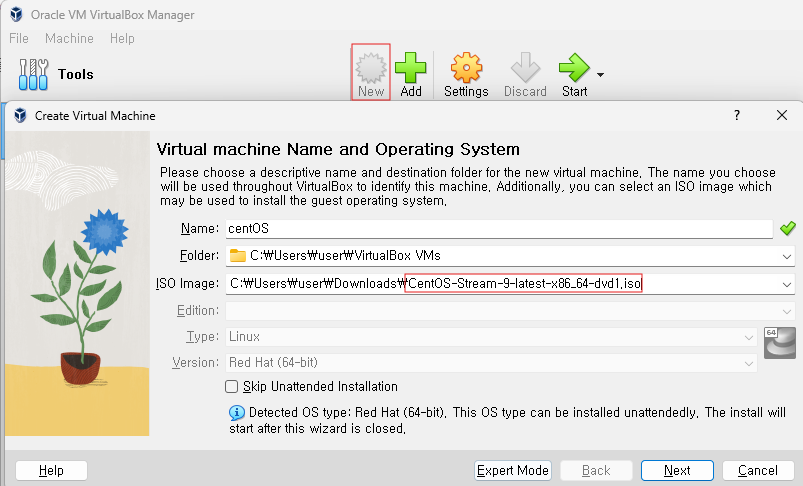Click the 'Virtual machine Name and Operating System' heading
The width and height of the screenshot is (803, 486).
tap(338, 149)
